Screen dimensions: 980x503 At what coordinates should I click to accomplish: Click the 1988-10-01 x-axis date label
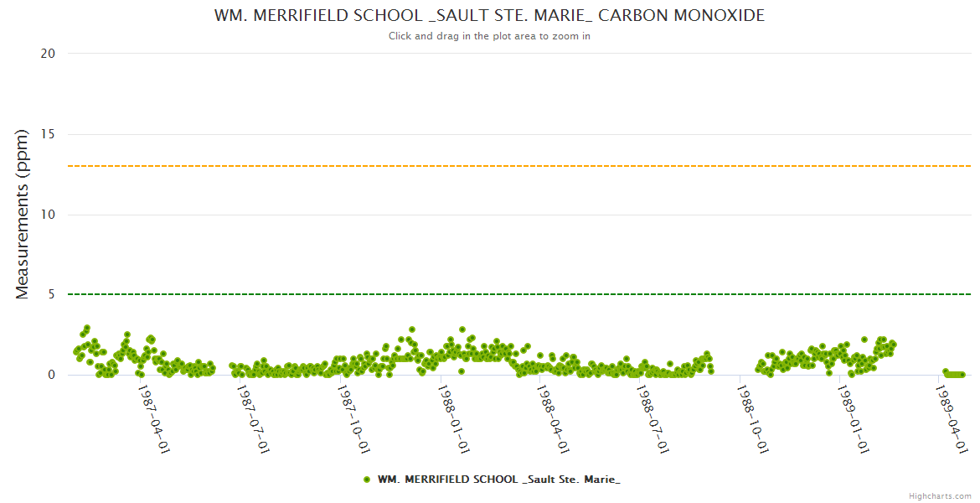pos(751,418)
